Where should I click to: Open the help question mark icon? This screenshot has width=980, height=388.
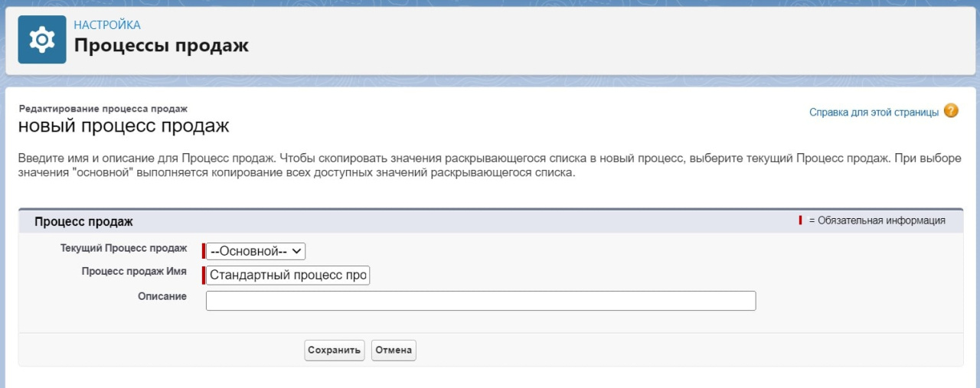tap(951, 111)
